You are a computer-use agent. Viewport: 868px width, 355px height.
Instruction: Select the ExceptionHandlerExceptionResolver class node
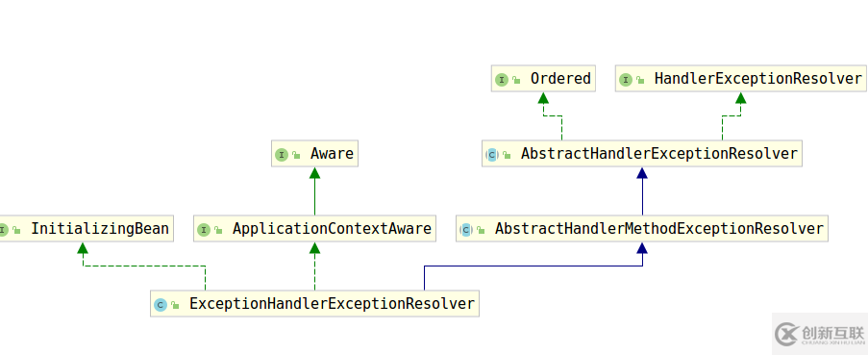(314, 303)
